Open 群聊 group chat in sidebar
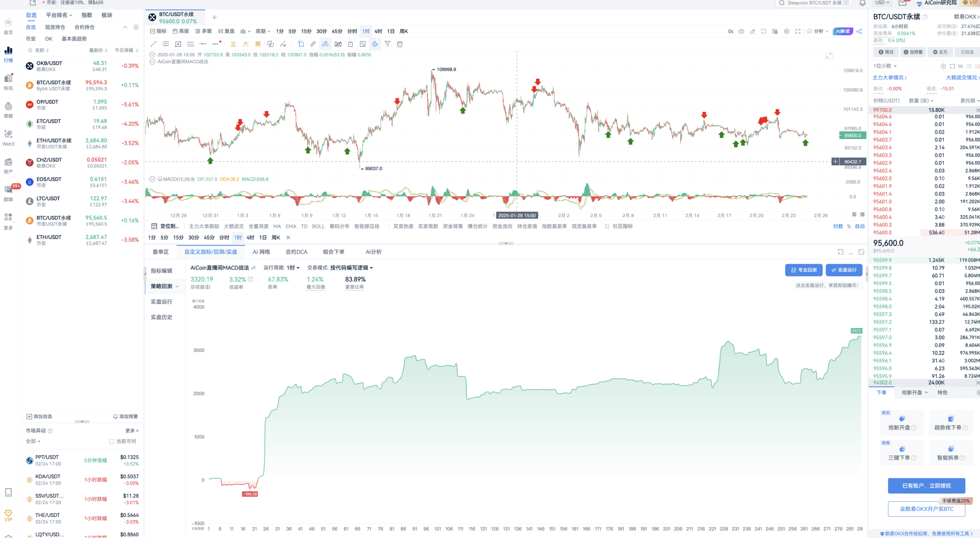 pos(8,193)
